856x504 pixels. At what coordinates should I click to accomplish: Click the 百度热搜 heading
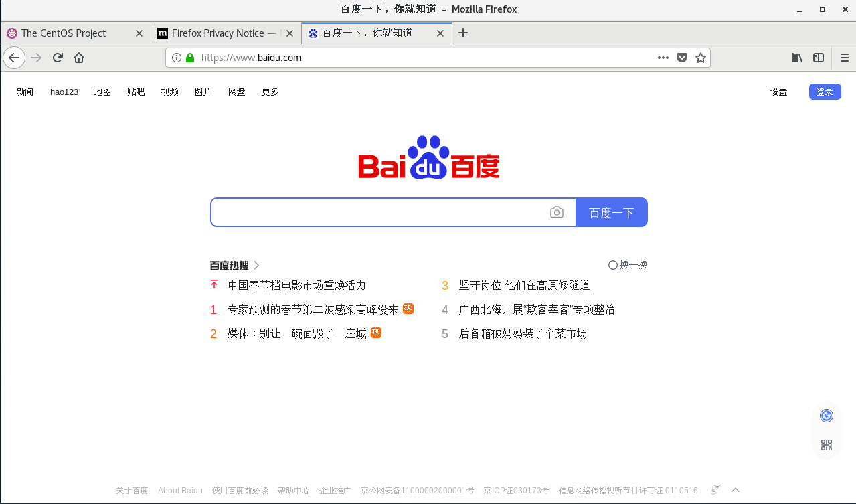[229, 266]
